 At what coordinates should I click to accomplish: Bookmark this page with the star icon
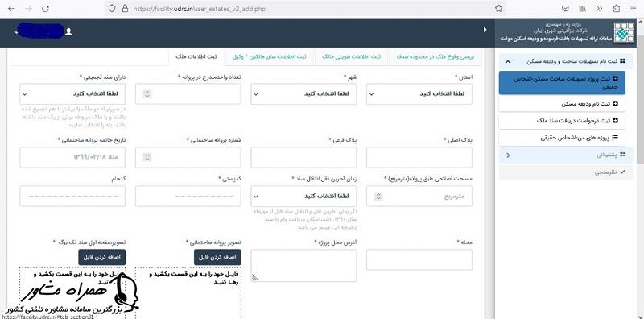498,9
